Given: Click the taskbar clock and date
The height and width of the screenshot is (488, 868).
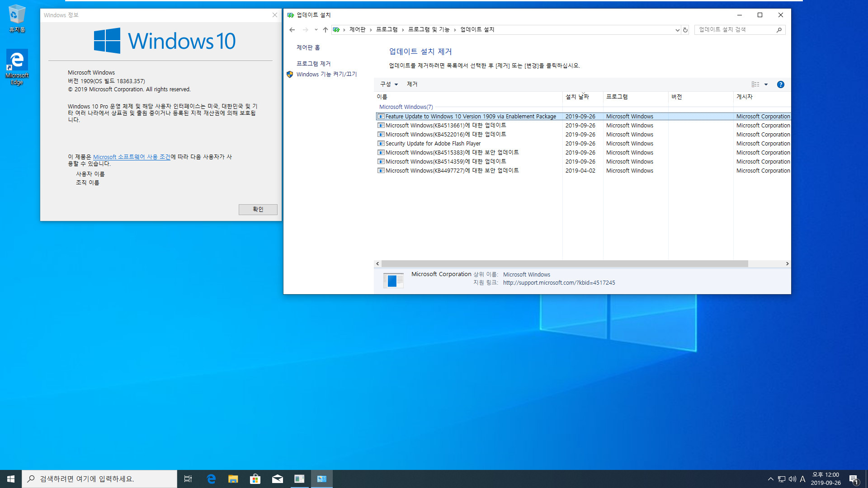Looking at the screenshot, I should tap(826, 479).
